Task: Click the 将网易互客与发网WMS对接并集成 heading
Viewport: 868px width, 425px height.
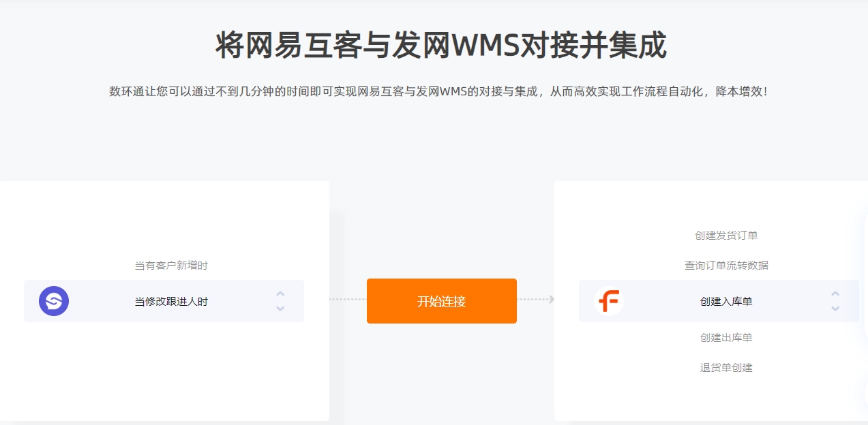Action: click(440, 46)
